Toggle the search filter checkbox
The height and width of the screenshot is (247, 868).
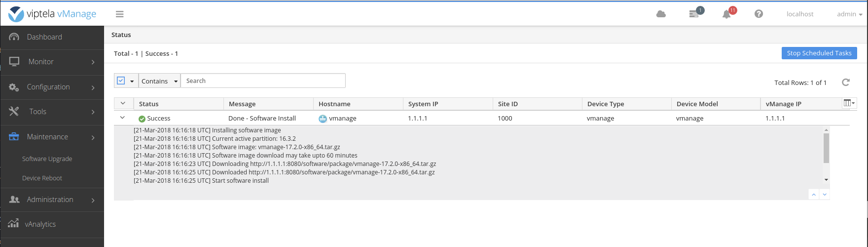(x=121, y=81)
